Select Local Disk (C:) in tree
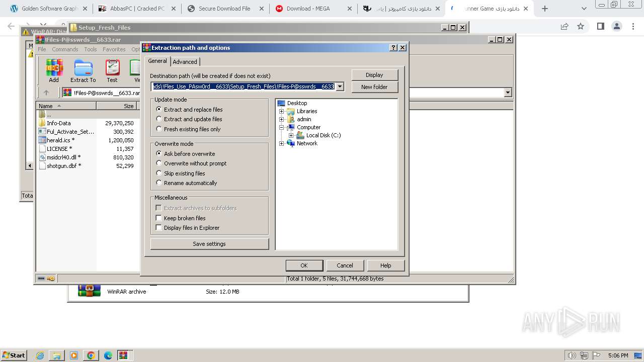The image size is (644, 362). tap(324, 135)
